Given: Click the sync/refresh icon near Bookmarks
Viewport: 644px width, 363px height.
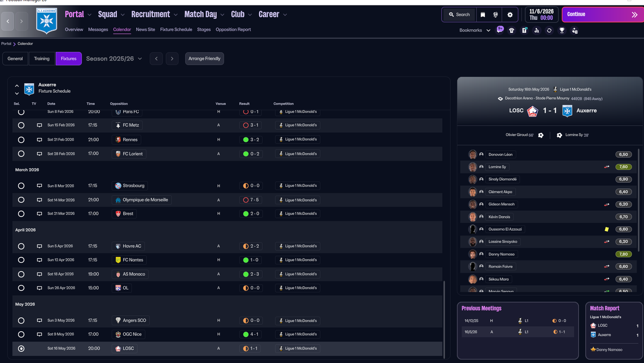Looking at the screenshot, I should coord(549,30).
